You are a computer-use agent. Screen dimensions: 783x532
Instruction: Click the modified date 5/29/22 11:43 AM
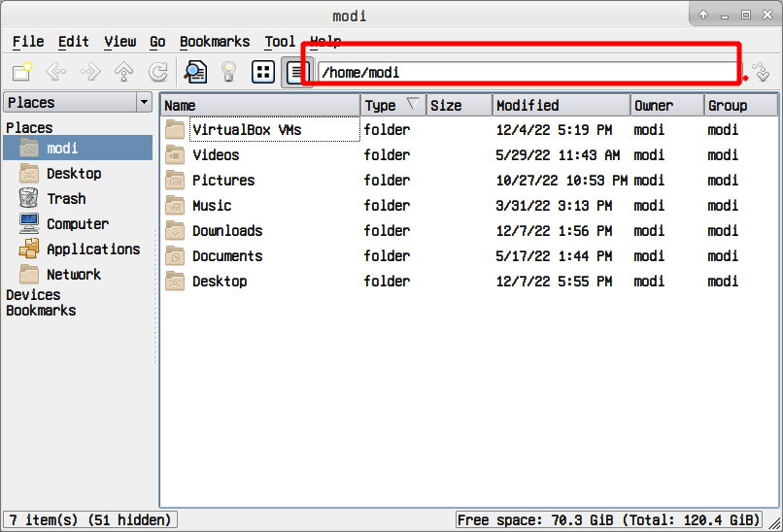click(x=558, y=155)
